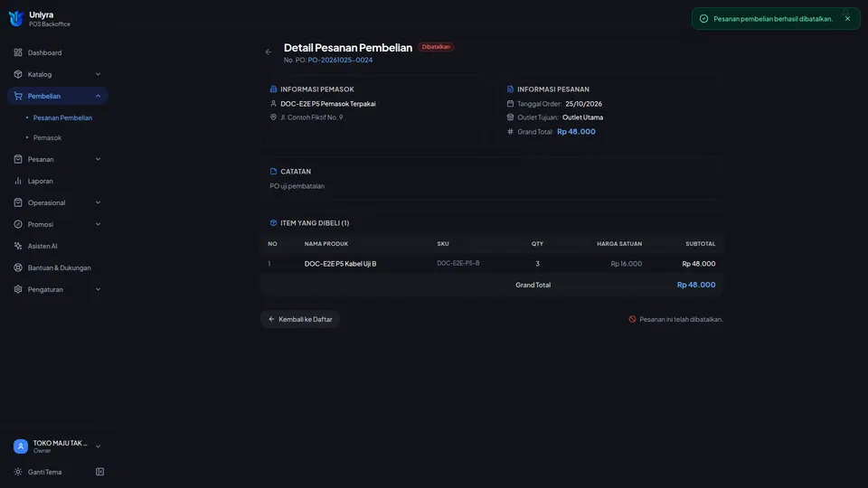Click the Catatan note icon
This screenshot has height=488, width=868.
(x=273, y=172)
